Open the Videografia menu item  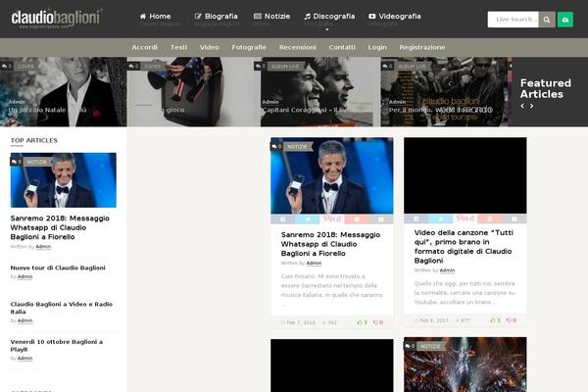click(395, 17)
